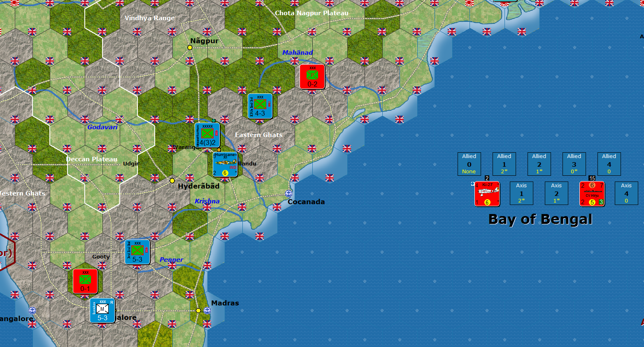Select the Mountbatten 4(3)2 army counter

207,135
